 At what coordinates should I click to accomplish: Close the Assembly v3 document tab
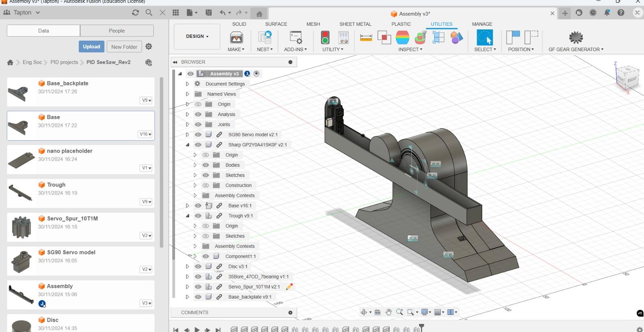point(552,14)
